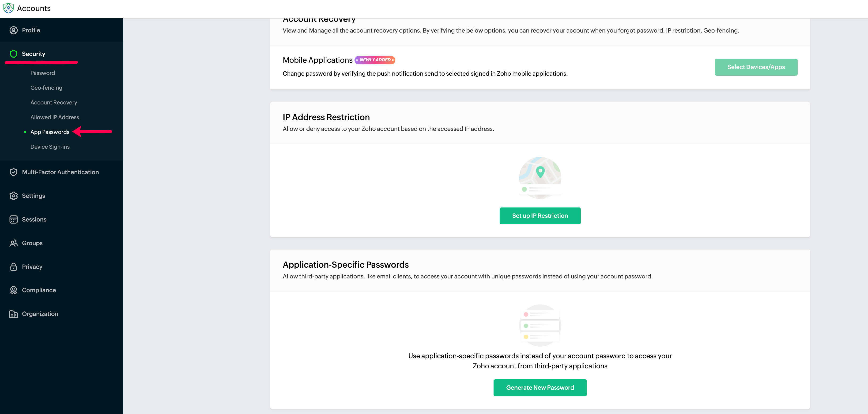Click the Privacy lock icon

click(x=13, y=266)
